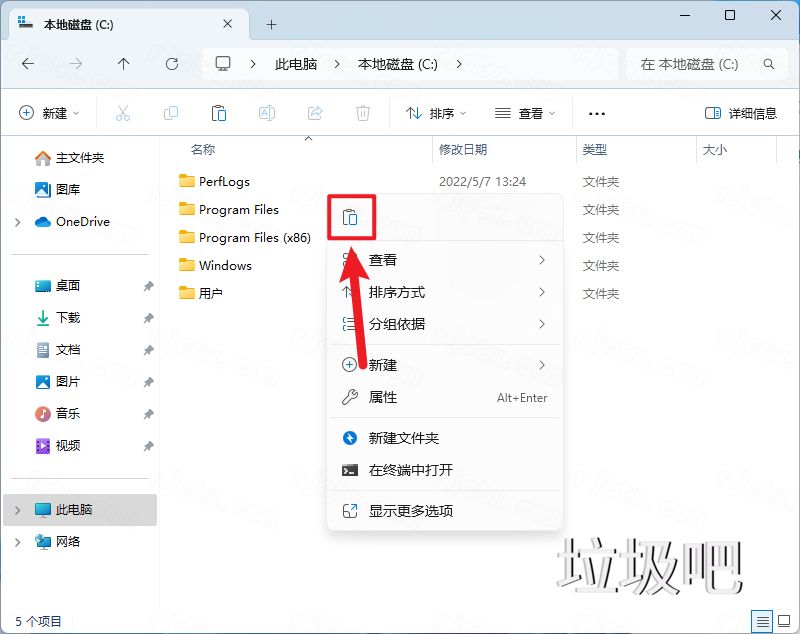The width and height of the screenshot is (800, 634).
Task: Click the 新建 button on the toolbar
Action: (49, 112)
